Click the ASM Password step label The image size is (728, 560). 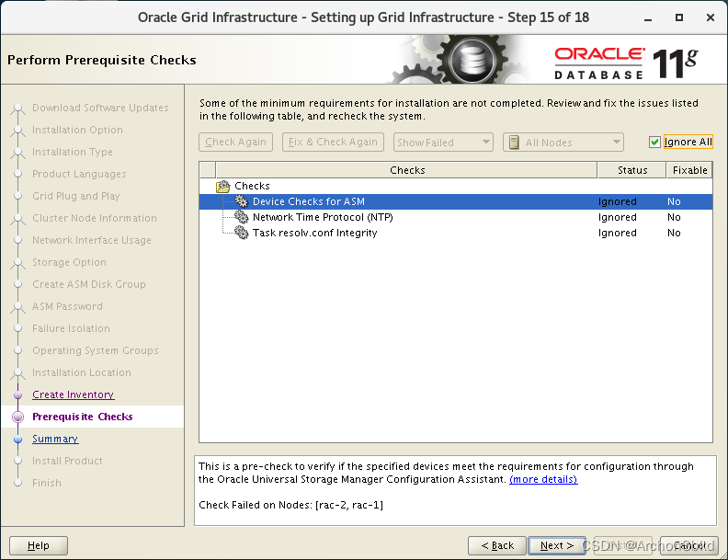(x=67, y=306)
